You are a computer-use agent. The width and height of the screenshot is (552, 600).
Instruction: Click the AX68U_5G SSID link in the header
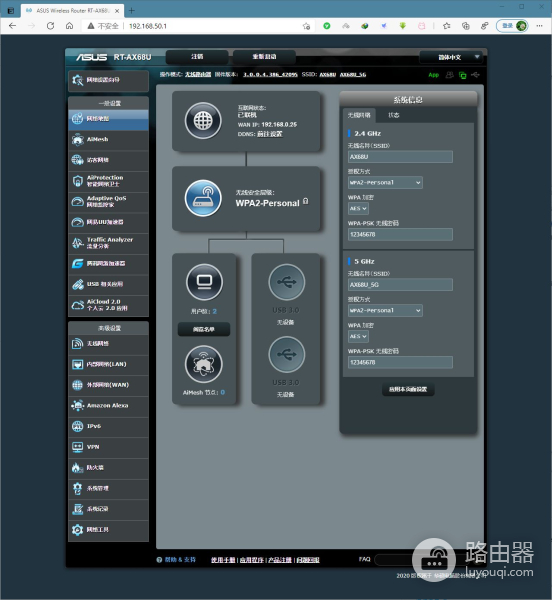click(x=353, y=75)
